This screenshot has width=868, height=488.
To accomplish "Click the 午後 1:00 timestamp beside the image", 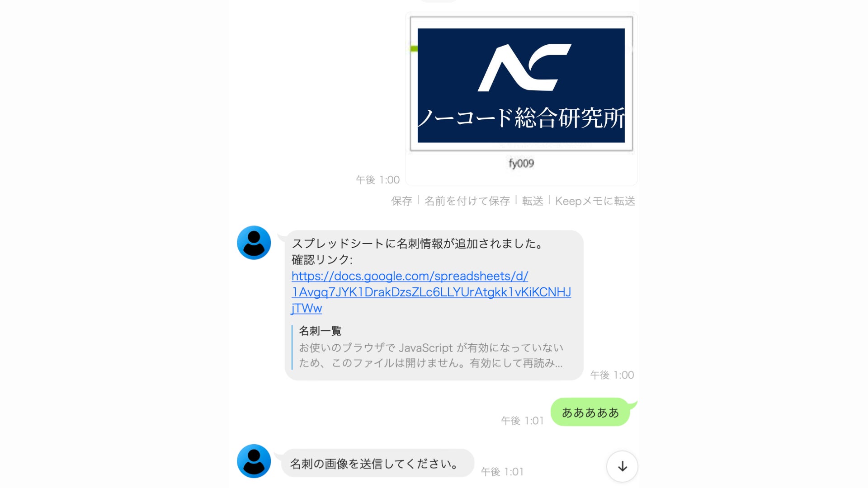I will 377,180.
